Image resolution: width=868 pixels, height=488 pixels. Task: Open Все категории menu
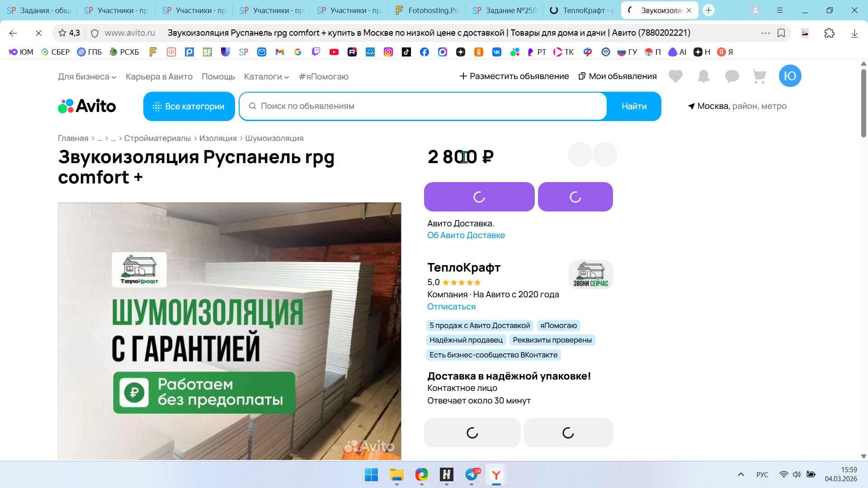coord(189,107)
